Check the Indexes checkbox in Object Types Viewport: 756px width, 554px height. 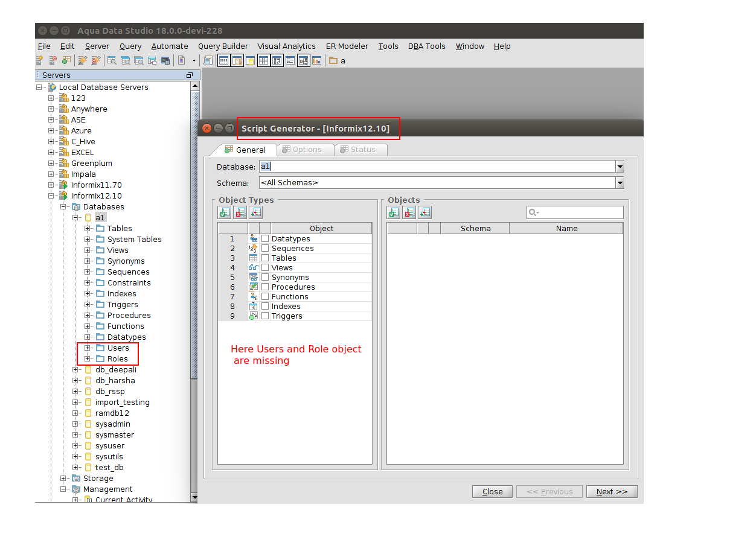coord(265,306)
